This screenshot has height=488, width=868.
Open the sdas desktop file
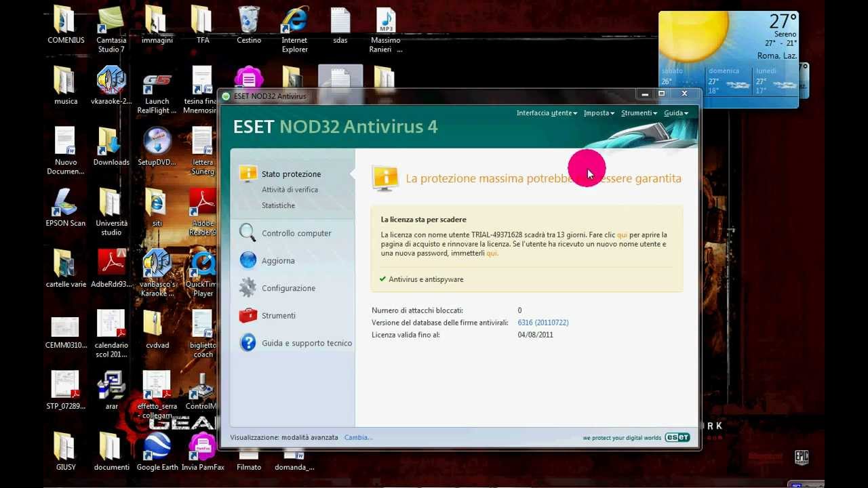[x=340, y=26]
